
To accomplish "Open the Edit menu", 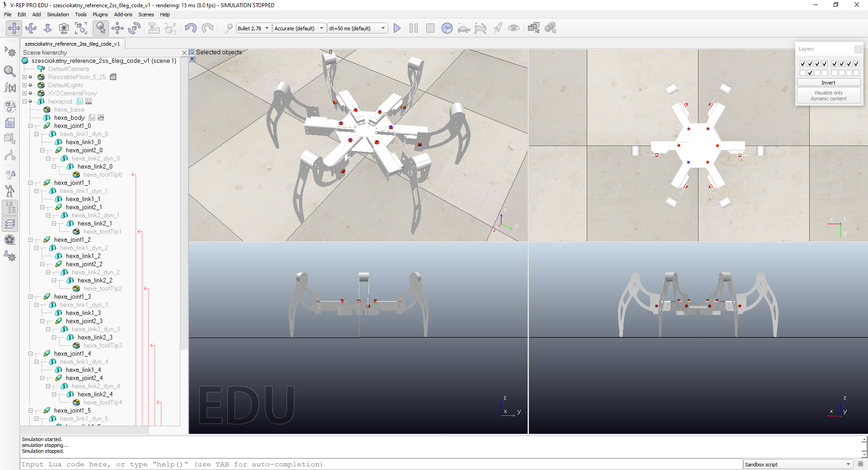I will [22, 14].
